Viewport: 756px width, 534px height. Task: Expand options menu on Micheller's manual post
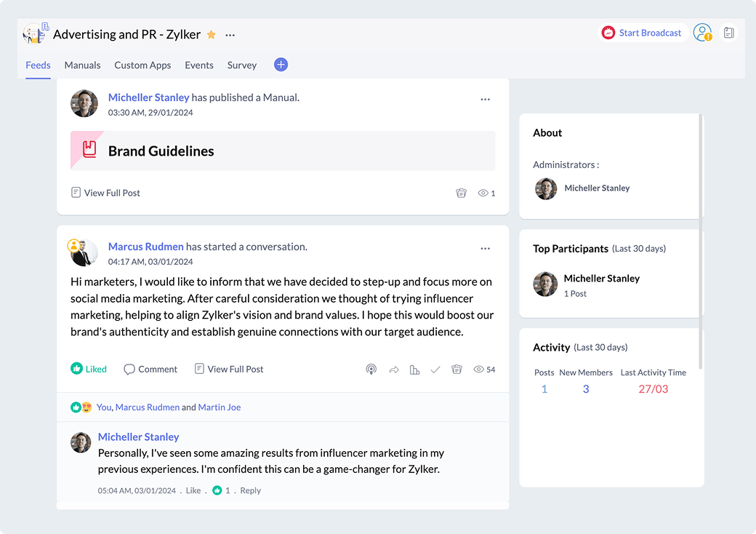[x=486, y=100]
